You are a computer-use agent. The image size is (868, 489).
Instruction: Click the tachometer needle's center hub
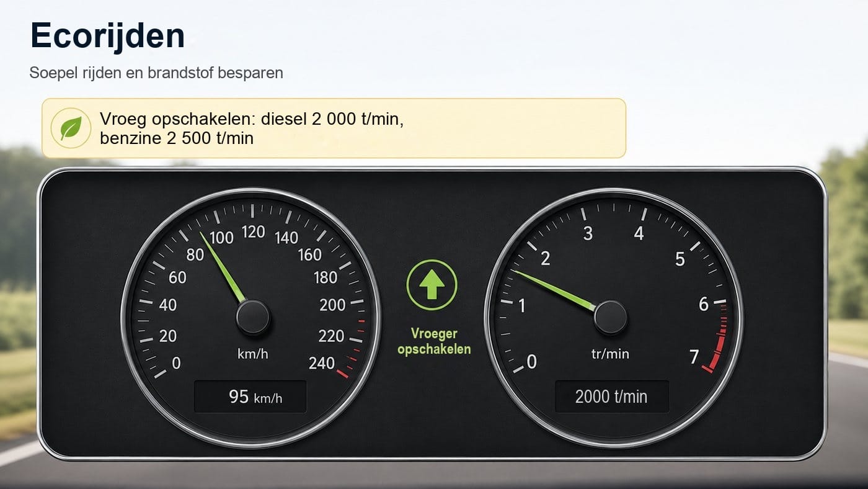click(x=611, y=318)
